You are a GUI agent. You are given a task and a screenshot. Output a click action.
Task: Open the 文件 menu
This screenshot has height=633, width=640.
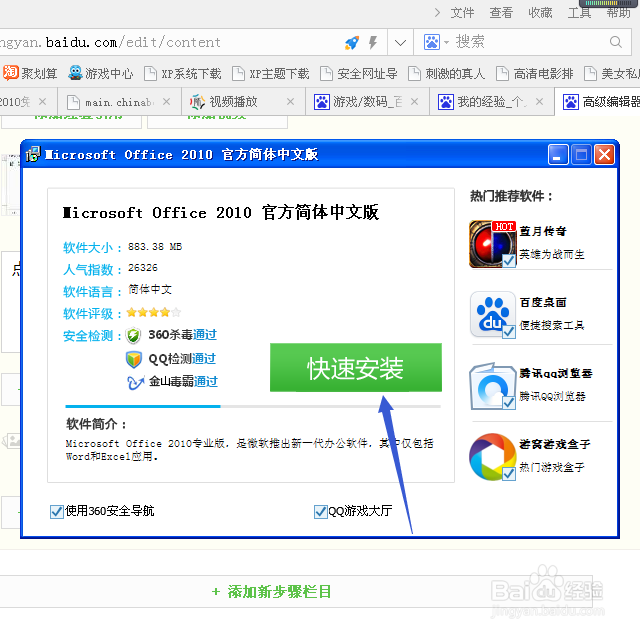tap(462, 13)
